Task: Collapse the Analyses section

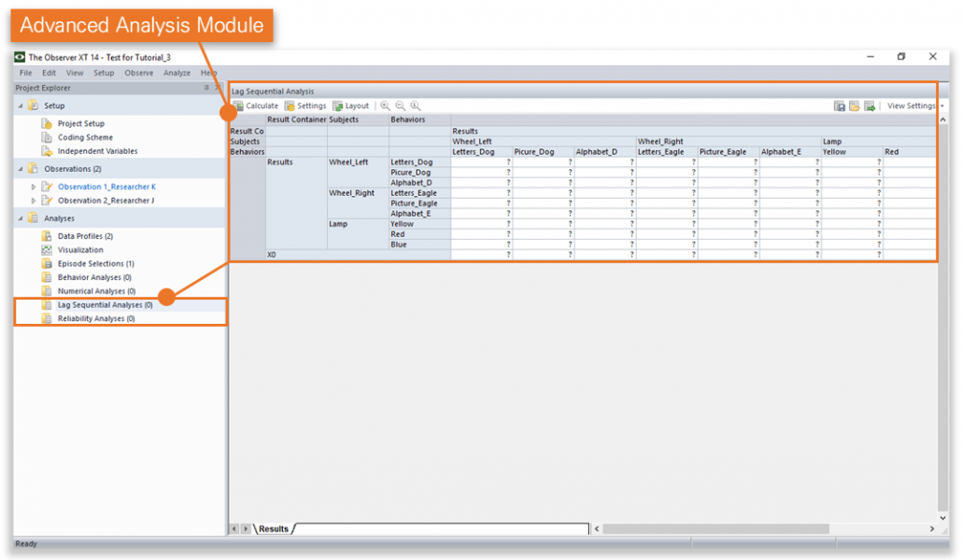Action: pyautogui.click(x=21, y=218)
